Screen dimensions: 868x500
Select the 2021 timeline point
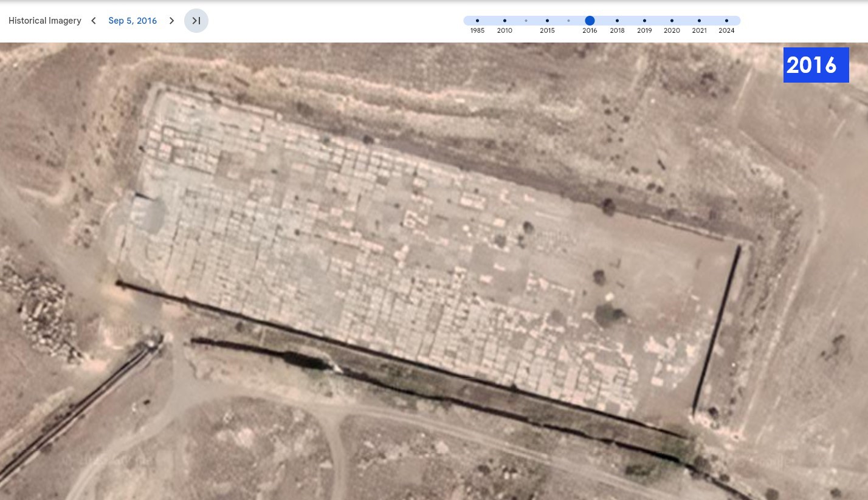point(699,21)
